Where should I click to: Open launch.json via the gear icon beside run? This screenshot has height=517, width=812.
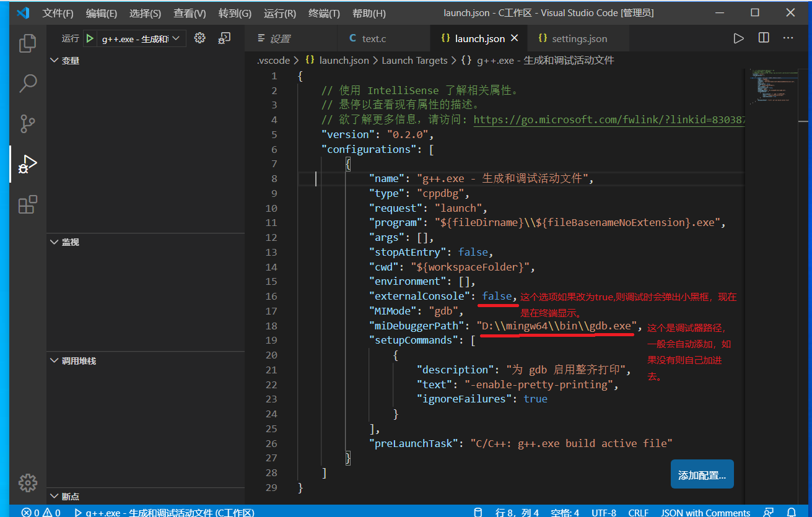[x=199, y=38]
